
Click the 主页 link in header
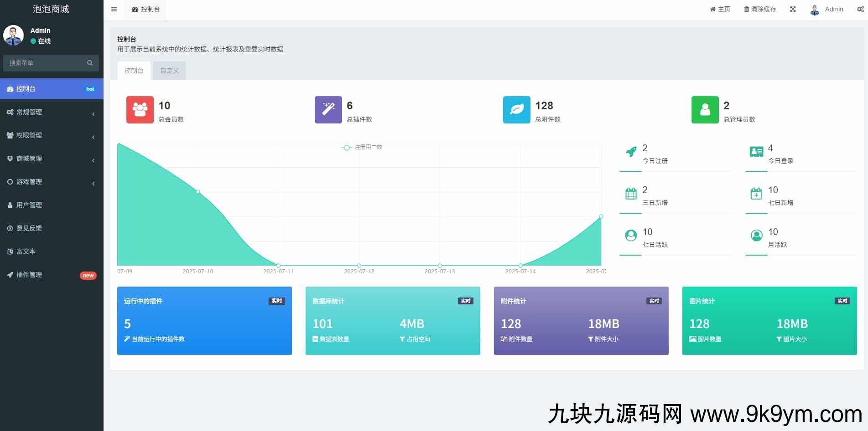tap(720, 9)
